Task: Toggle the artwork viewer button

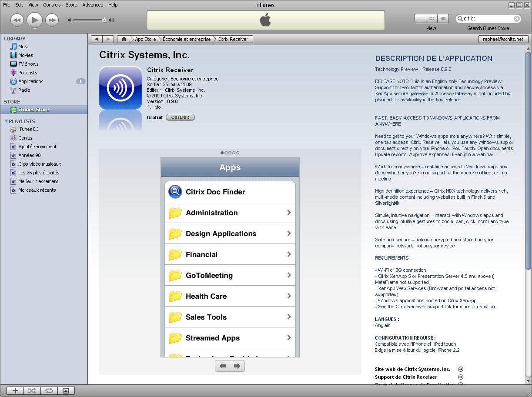Action: (66, 390)
